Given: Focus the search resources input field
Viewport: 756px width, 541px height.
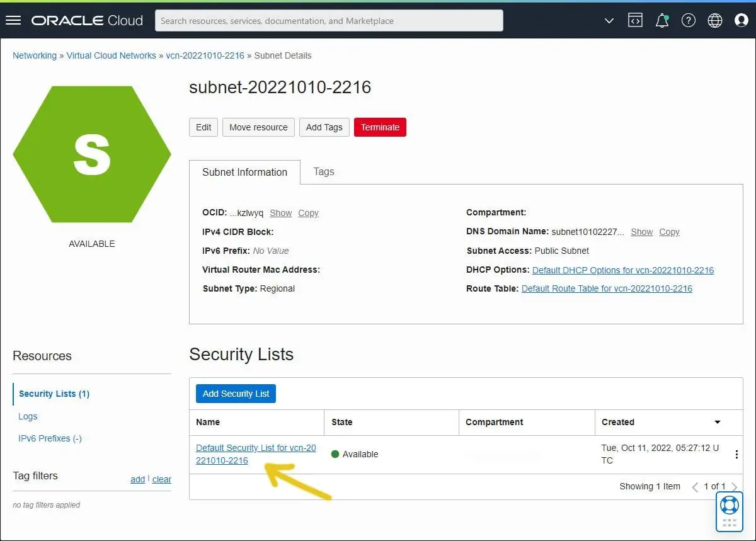Looking at the screenshot, I should (329, 21).
